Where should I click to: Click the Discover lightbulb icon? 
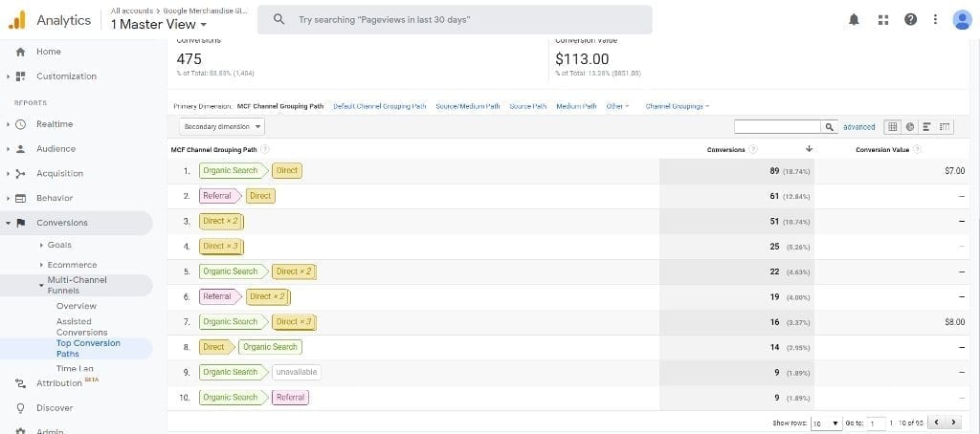pos(21,408)
